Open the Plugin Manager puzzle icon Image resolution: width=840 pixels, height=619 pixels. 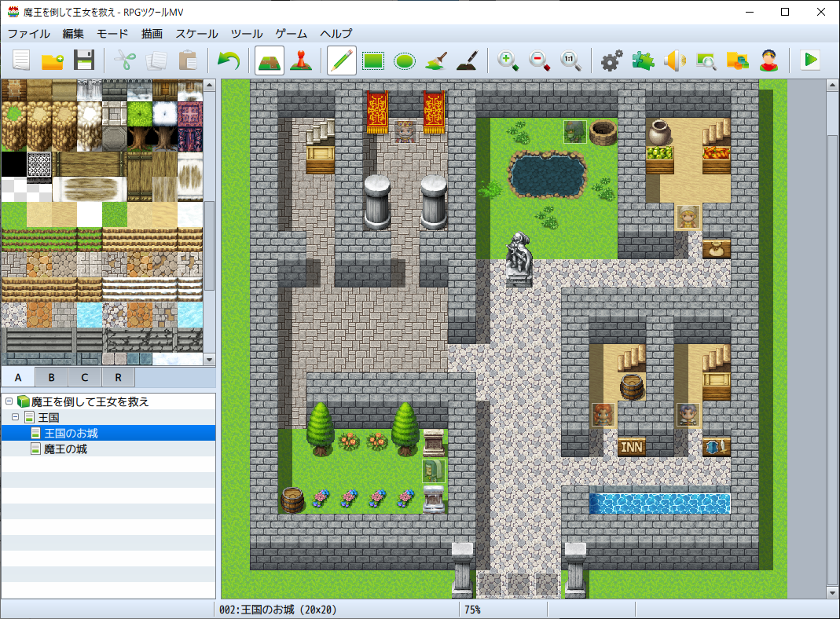pos(643,60)
